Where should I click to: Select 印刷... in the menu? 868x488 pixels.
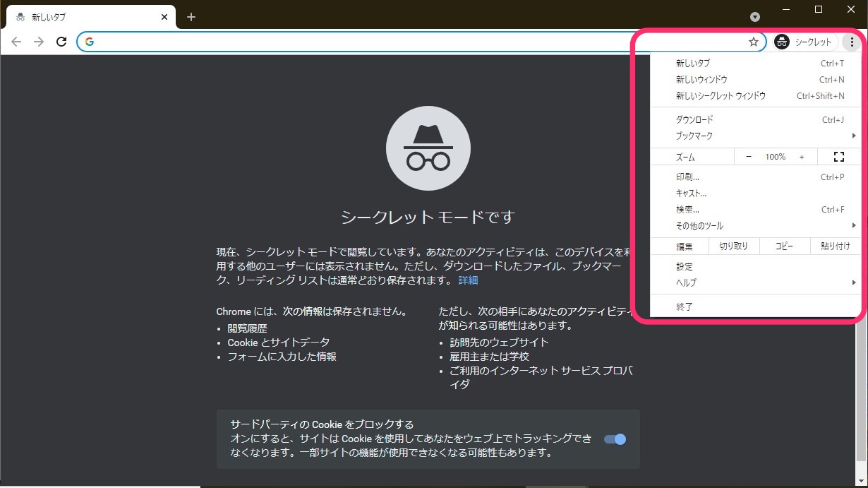pyautogui.click(x=755, y=177)
